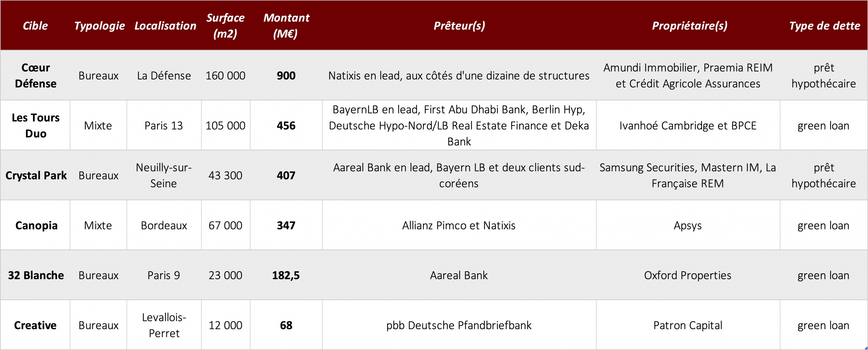Click the Paris 13 location cell

pyautogui.click(x=164, y=125)
